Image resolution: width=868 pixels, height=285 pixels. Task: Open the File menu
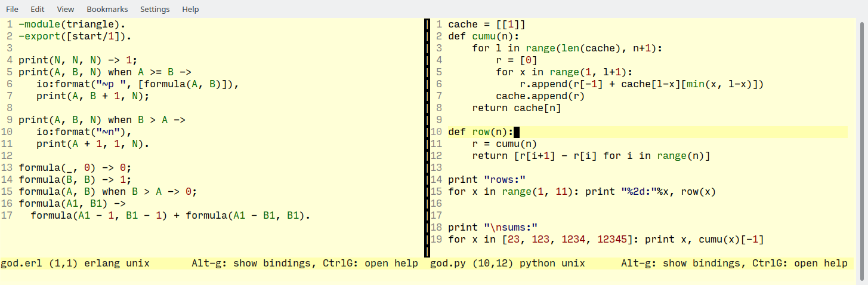coord(12,9)
